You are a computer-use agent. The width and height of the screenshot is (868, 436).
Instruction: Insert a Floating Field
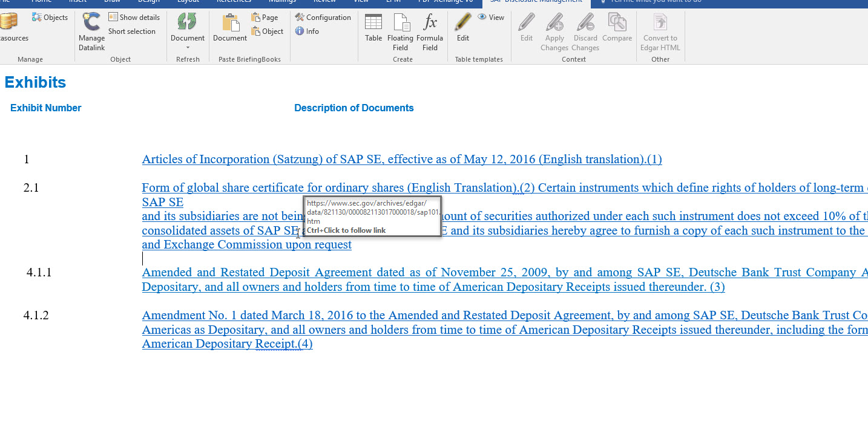click(x=401, y=32)
